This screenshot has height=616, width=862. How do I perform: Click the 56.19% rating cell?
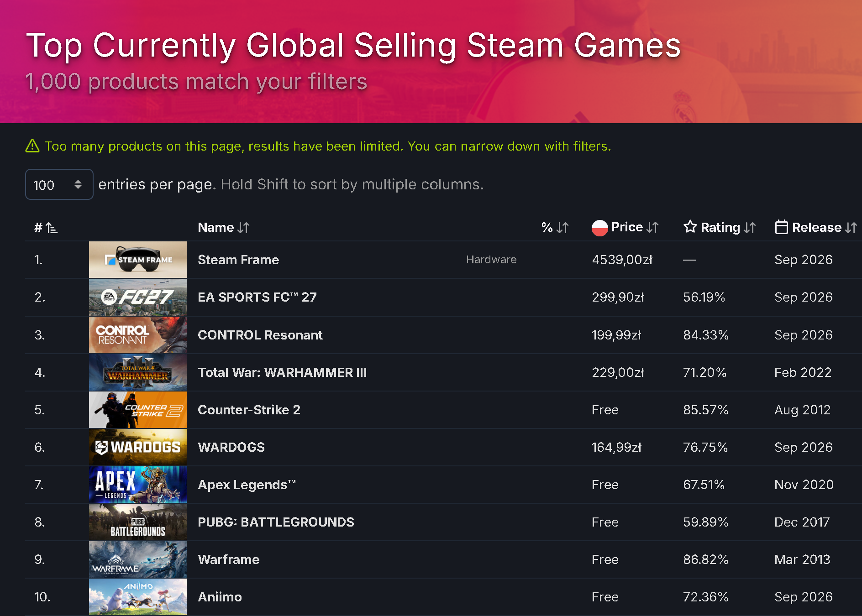(704, 297)
